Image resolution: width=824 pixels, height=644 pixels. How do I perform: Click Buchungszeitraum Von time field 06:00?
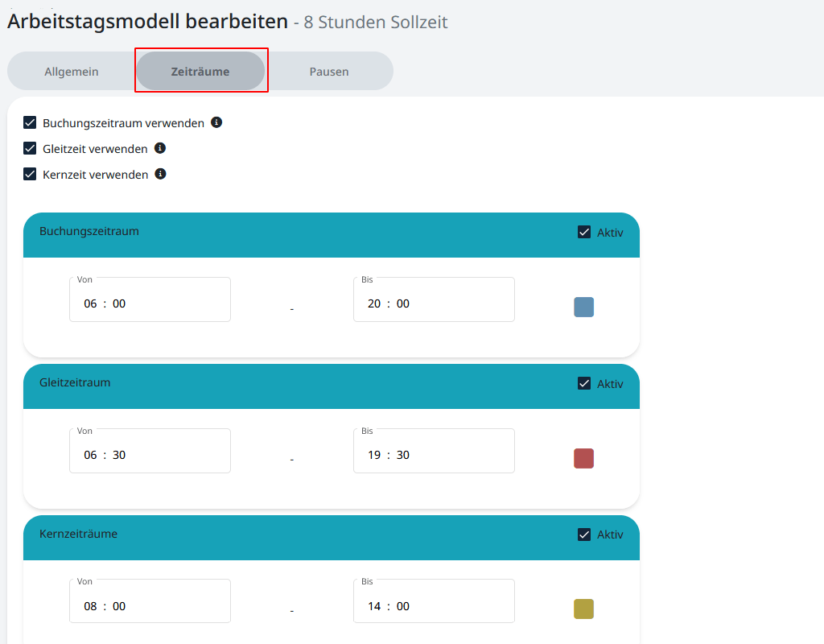(150, 303)
